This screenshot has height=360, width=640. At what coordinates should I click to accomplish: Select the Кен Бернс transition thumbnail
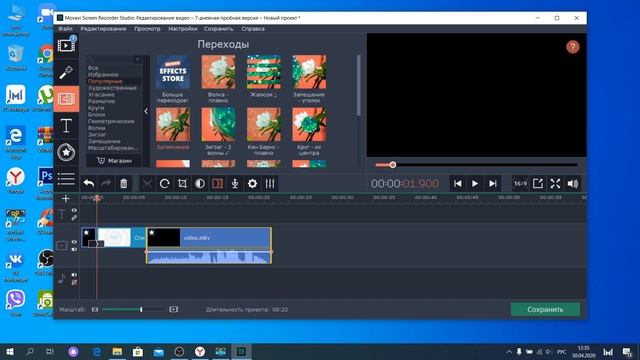264,124
